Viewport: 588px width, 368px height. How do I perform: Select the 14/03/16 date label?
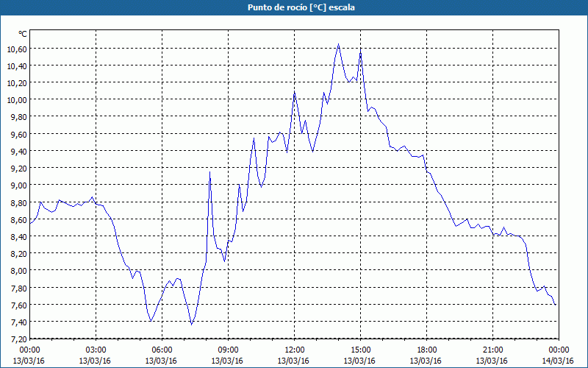pos(558,361)
